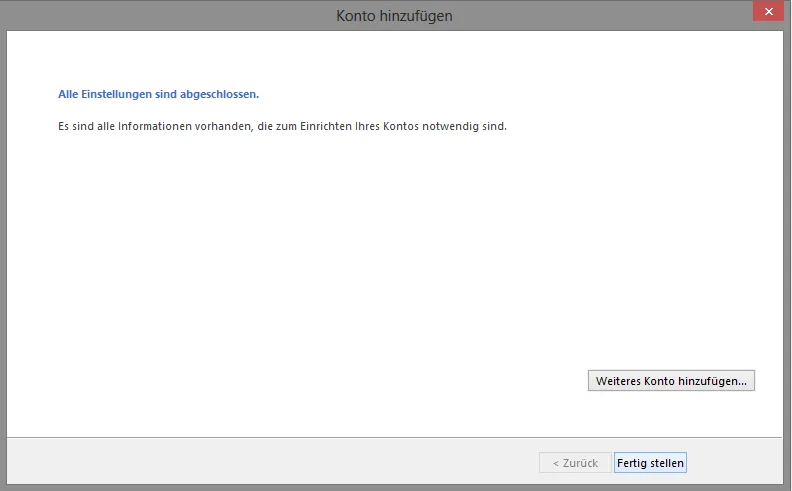Click the '<' arrow on the Zurück button

click(x=556, y=463)
